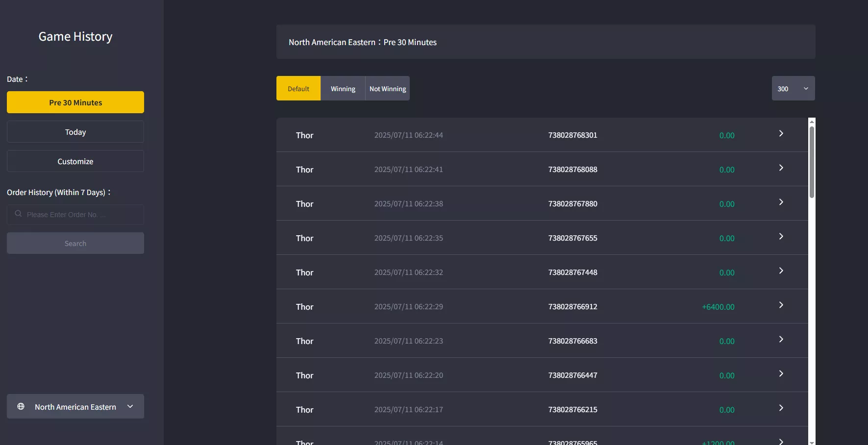
Task: Select timestamp 2025/07/11 06:22:20
Action: tap(409, 375)
